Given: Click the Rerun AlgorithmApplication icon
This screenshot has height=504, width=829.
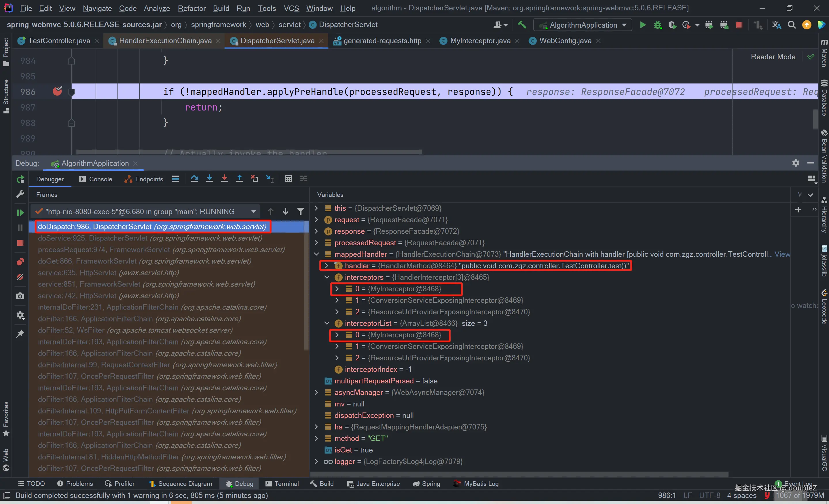Looking at the screenshot, I should tap(20, 180).
